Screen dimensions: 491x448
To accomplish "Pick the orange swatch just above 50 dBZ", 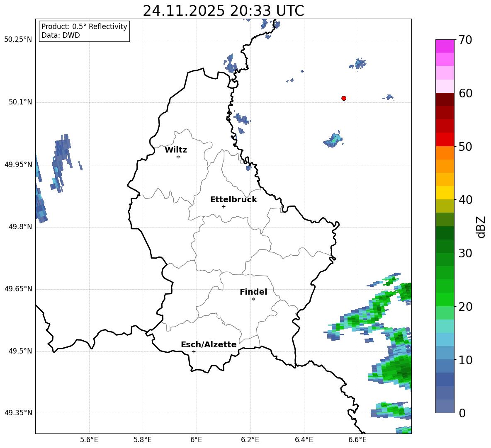I will [x=445, y=153].
